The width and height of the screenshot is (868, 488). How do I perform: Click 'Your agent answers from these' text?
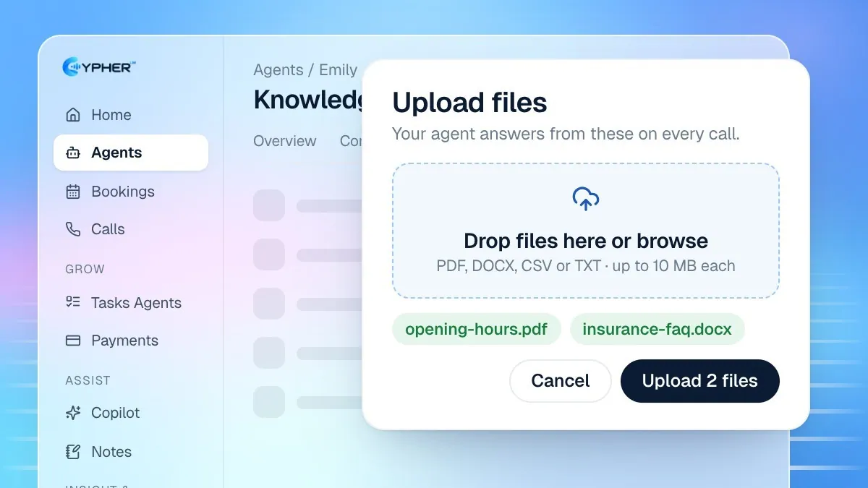point(566,134)
